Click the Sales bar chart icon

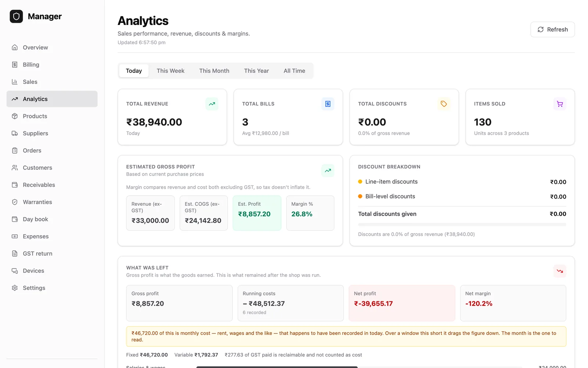point(15,82)
